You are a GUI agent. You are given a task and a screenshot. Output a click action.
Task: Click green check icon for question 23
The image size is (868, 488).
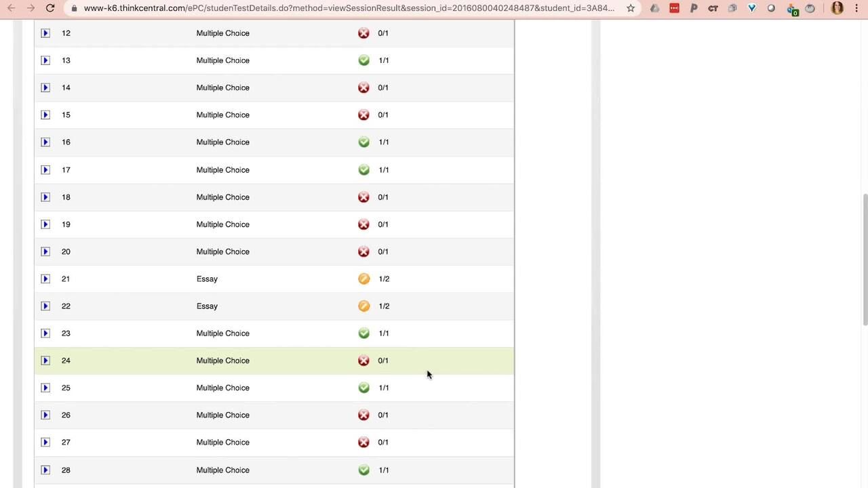[x=364, y=333]
